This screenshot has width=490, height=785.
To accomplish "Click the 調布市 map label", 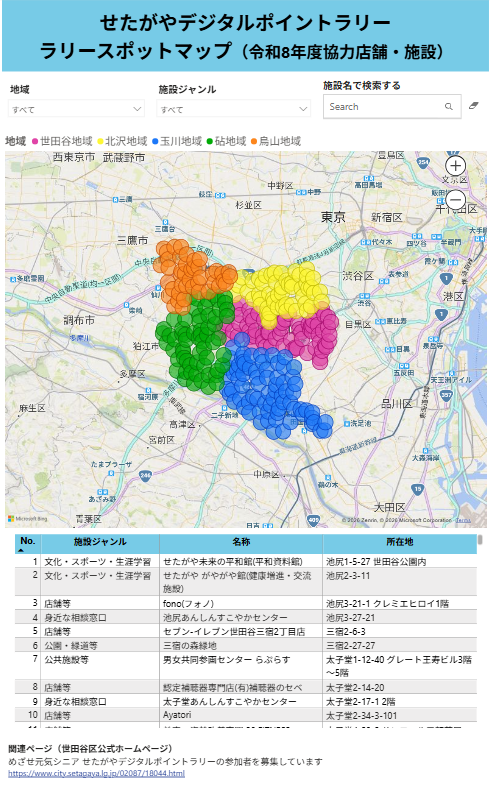I will (x=79, y=319).
